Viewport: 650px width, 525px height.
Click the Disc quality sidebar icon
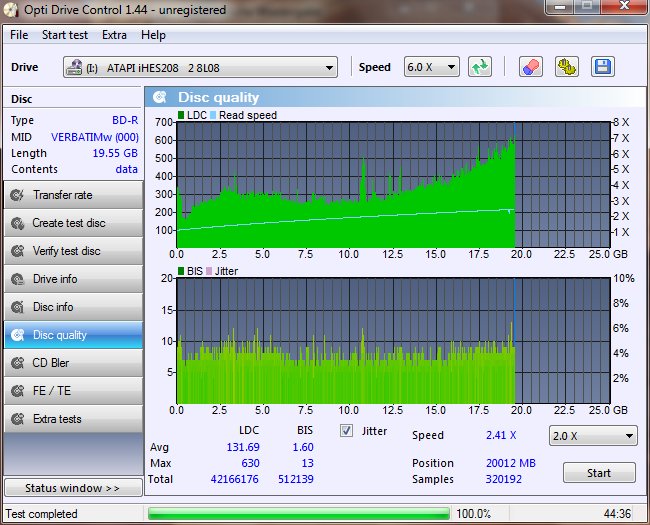point(17,335)
